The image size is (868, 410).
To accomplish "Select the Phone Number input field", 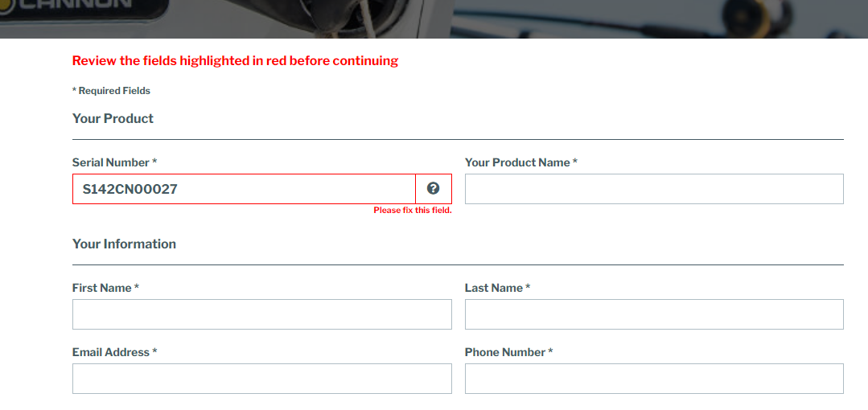I will pos(654,379).
